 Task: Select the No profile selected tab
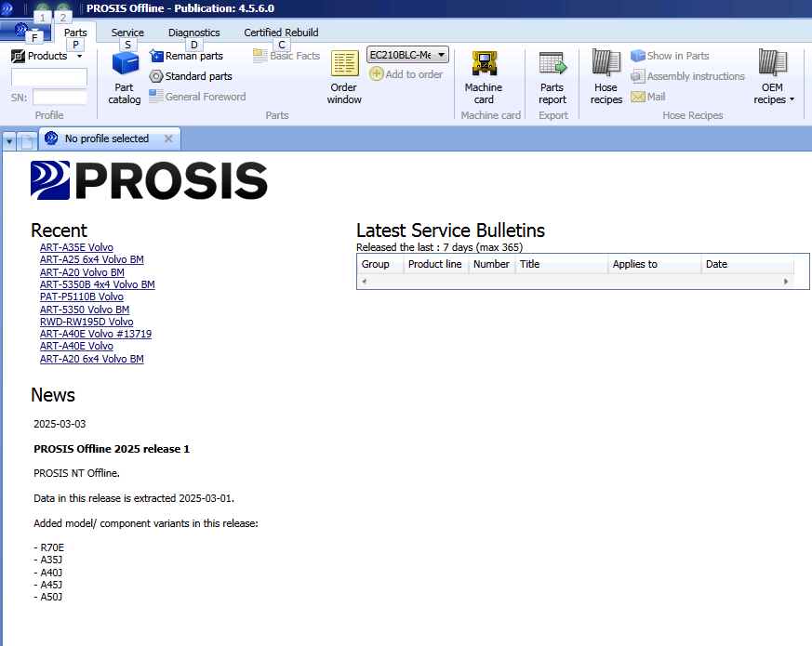(x=106, y=138)
